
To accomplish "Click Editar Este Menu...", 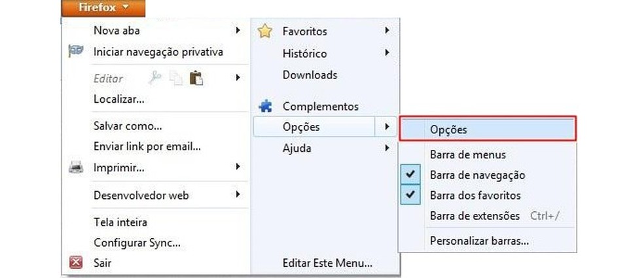I will [327, 264].
